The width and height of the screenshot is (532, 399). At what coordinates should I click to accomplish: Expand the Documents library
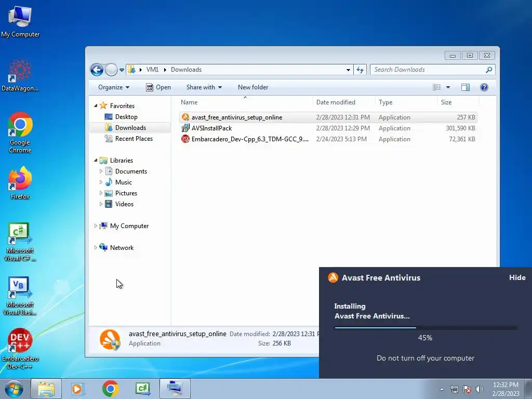point(101,171)
